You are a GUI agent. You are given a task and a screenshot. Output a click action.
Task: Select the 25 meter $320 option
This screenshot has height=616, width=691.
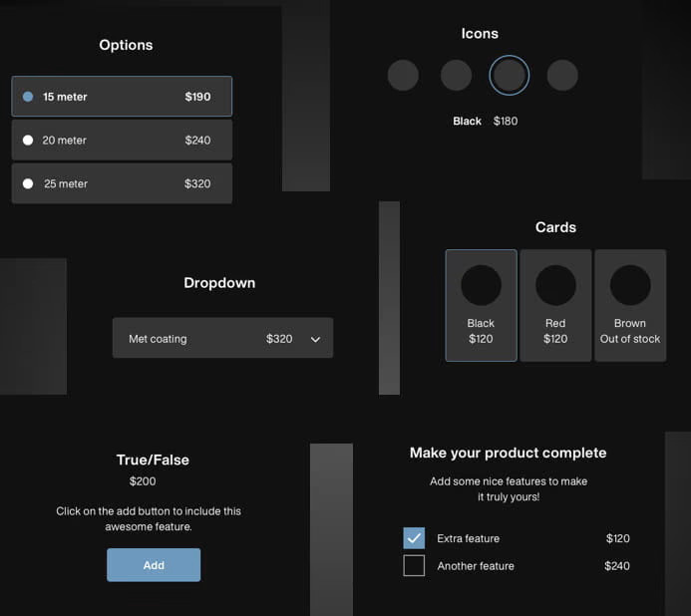click(x=122, y=184)
